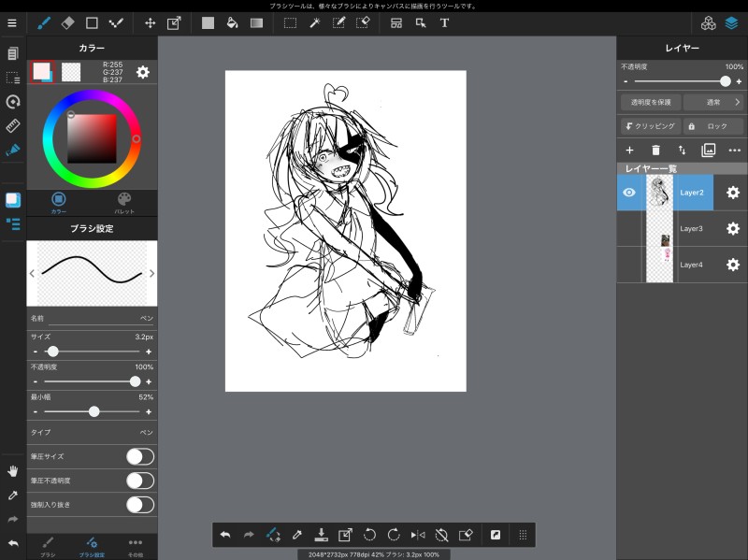This screenshot has height=560, width=748.
Task: Open the hamburger main menu
Action: click(x=12, y=22)
